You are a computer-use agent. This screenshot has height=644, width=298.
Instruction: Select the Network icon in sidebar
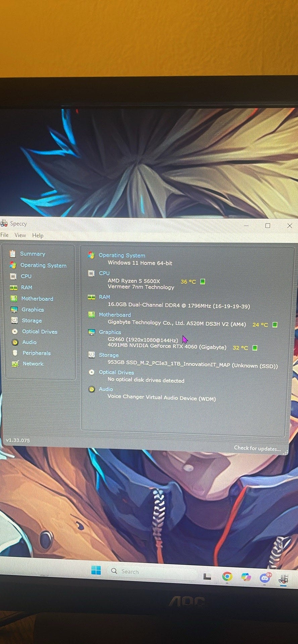click(x=15, y=364)
